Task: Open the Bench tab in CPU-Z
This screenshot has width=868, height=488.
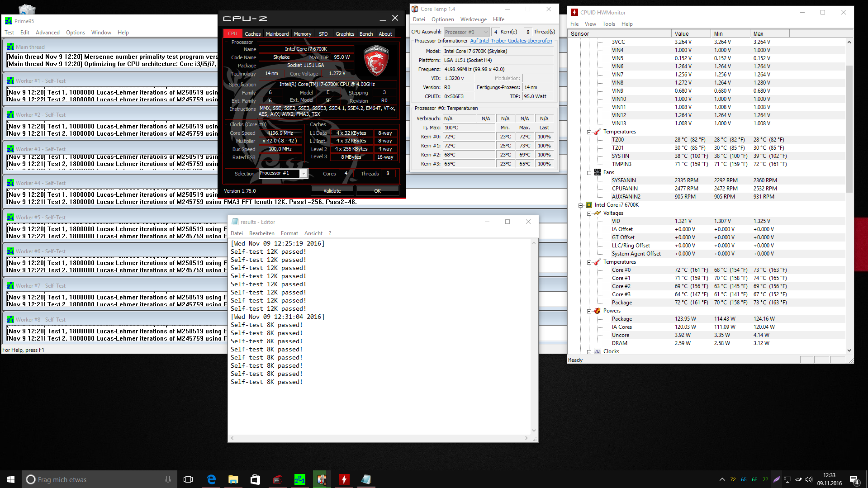Action: [366, 34]
